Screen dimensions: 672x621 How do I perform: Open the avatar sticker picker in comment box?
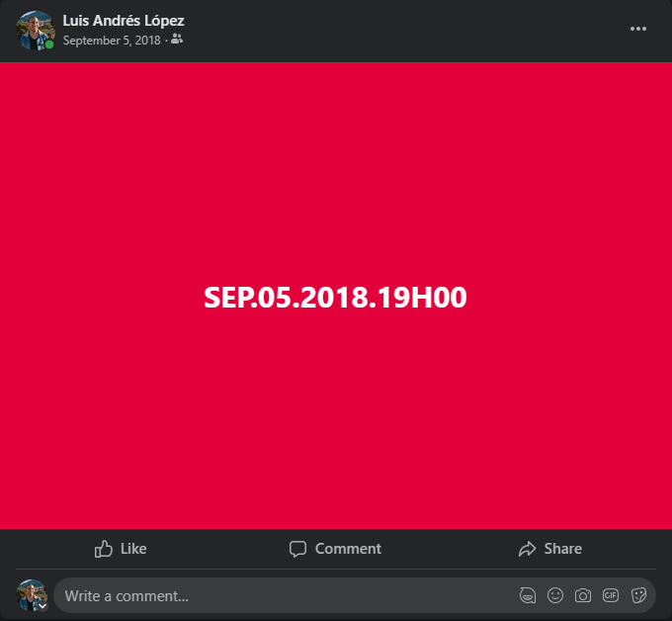tap(527, 595)
